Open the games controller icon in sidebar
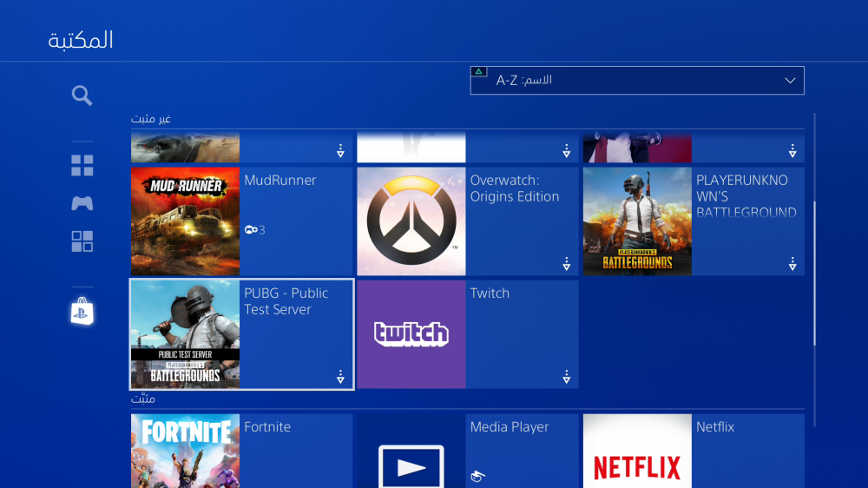This screenshot has width=868, height=488. tap(82, 203)
